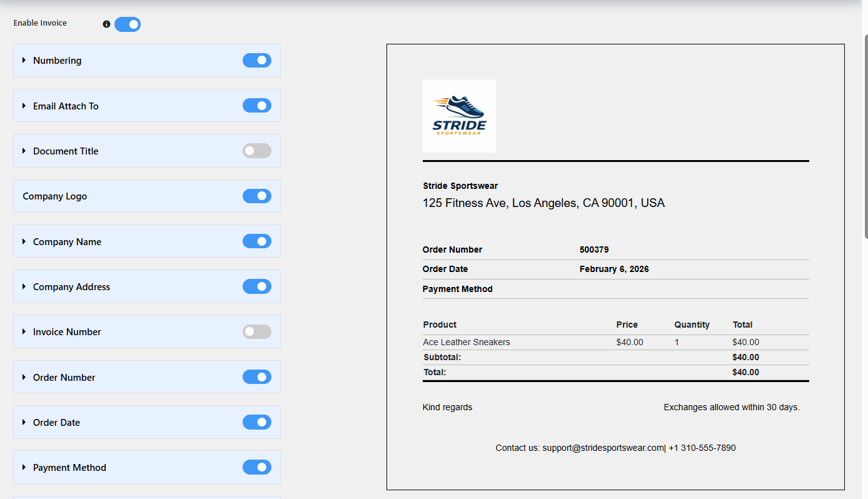The width and height of the screenshot is (868, 499).
Task: Click the quantity value 1 in the product row
Action: (677, 342)
